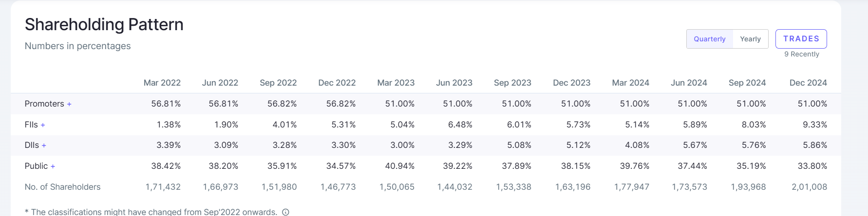
Task: Click Dec 2024 shareholders count 2,01,008
Action: point(810,187)
